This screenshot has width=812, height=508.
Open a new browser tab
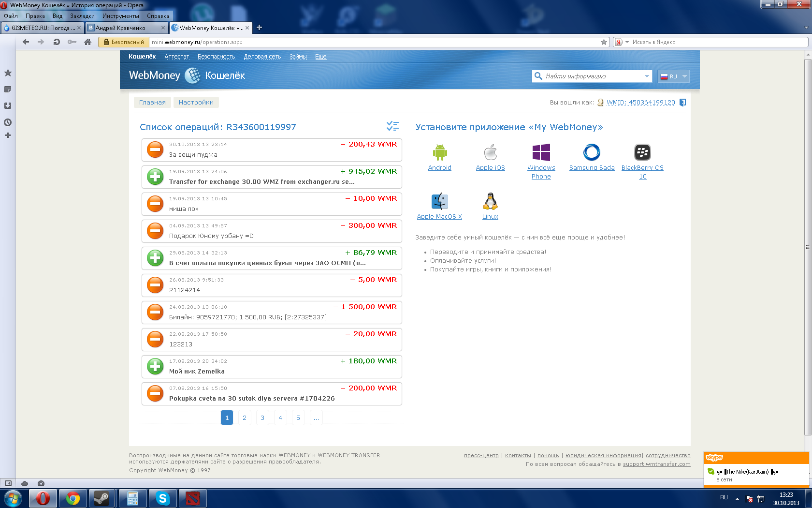(x=260, y=28)
